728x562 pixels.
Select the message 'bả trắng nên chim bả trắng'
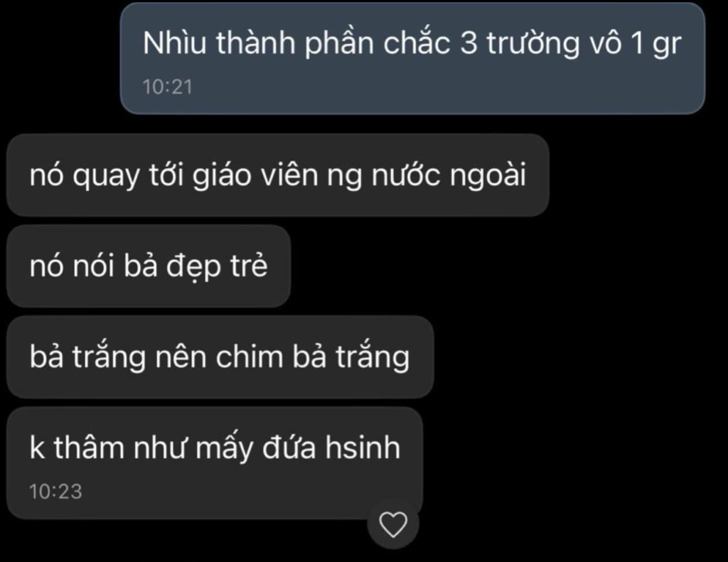click(x=220, y=357)
